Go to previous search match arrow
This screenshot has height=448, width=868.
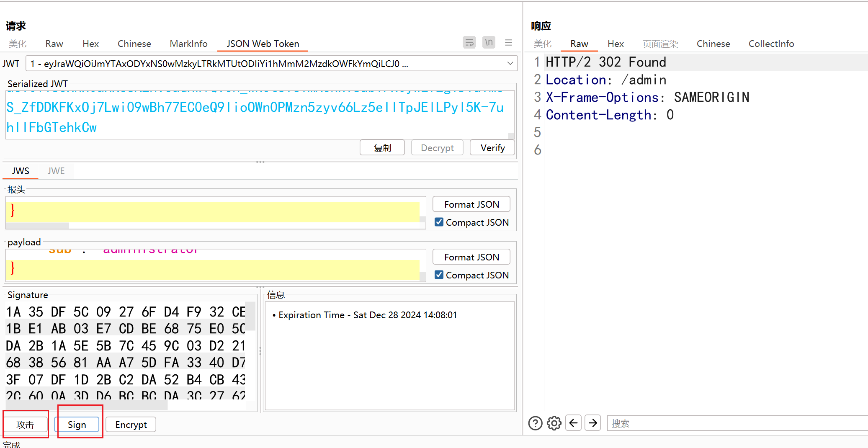(x=573, y=423)
